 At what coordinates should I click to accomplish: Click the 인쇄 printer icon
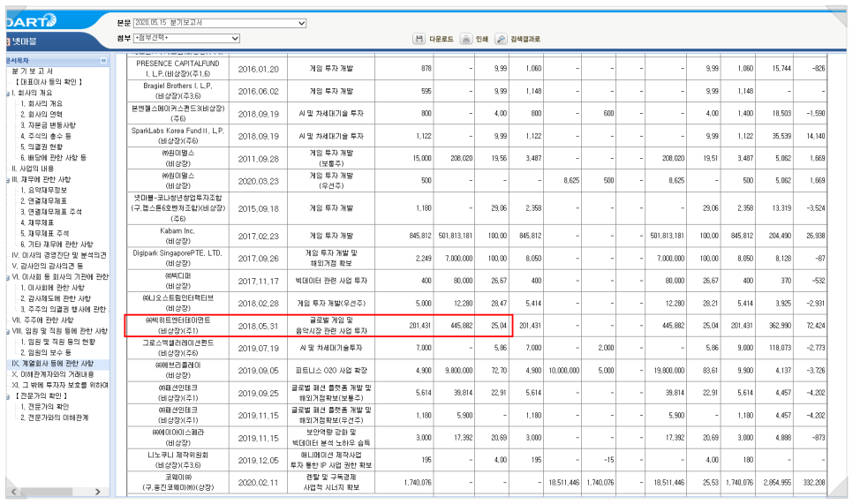point(466,39)
